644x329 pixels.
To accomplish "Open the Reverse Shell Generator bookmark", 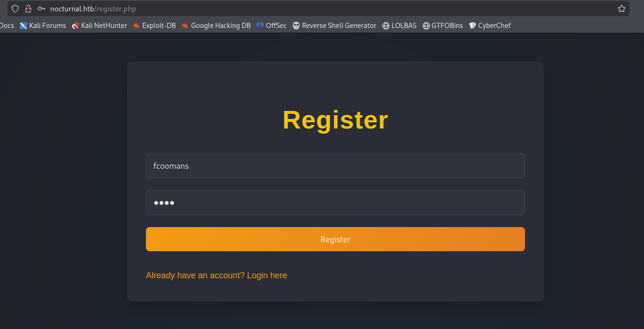I will tap(334, 26).
